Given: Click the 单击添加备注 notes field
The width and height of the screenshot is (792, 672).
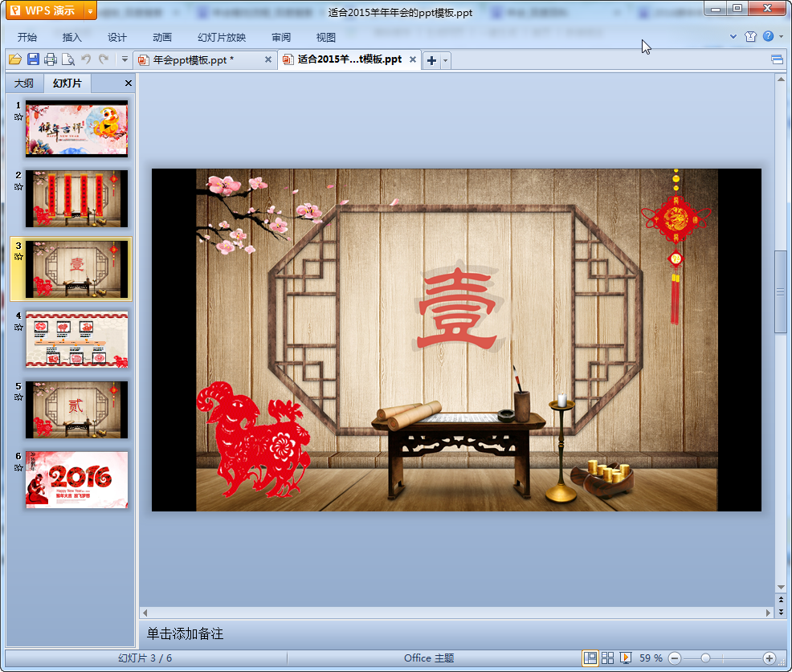Looking at the screenshot, I should coord(456,633).
